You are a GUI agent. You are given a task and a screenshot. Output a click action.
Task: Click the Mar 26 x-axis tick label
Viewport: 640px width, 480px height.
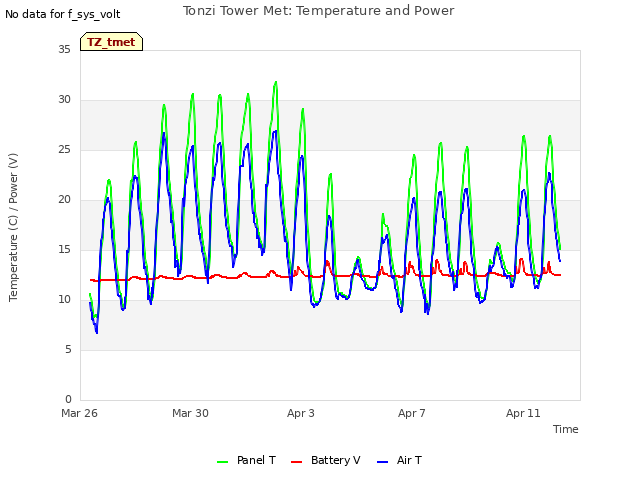[x=79, y=413]
